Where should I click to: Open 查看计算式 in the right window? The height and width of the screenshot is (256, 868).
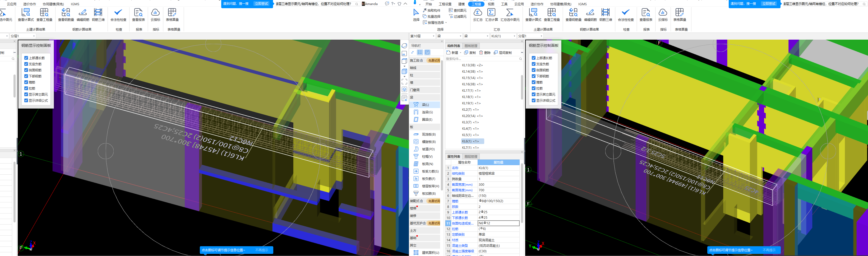[x=533, y=15]
